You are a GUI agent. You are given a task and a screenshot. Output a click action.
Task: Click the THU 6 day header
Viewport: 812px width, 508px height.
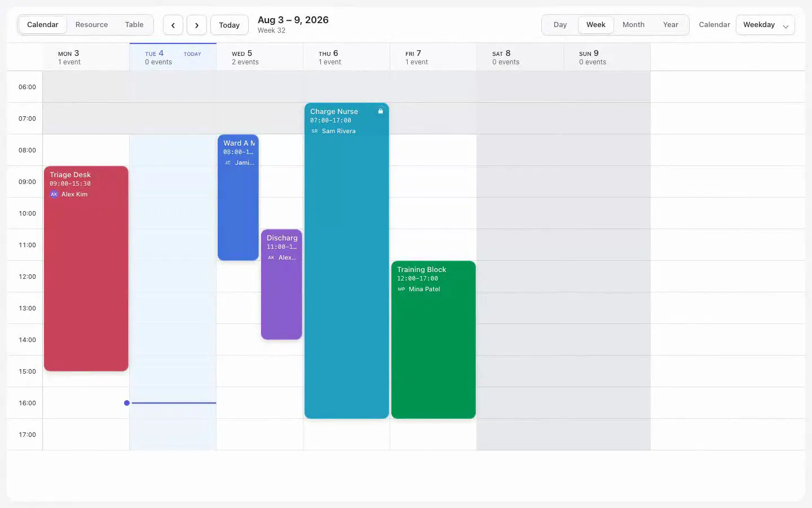click(x=347, y=57)
